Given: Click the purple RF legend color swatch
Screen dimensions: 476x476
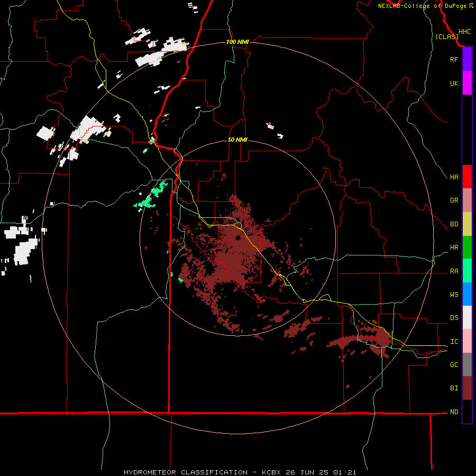Looking at the screenshot, I should click(467, 59).
